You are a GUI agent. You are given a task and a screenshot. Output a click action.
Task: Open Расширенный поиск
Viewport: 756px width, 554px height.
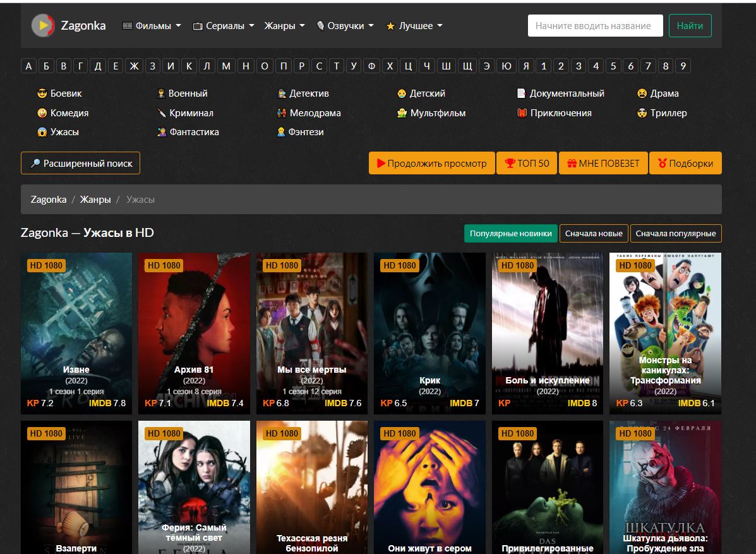tap(80, 164)
